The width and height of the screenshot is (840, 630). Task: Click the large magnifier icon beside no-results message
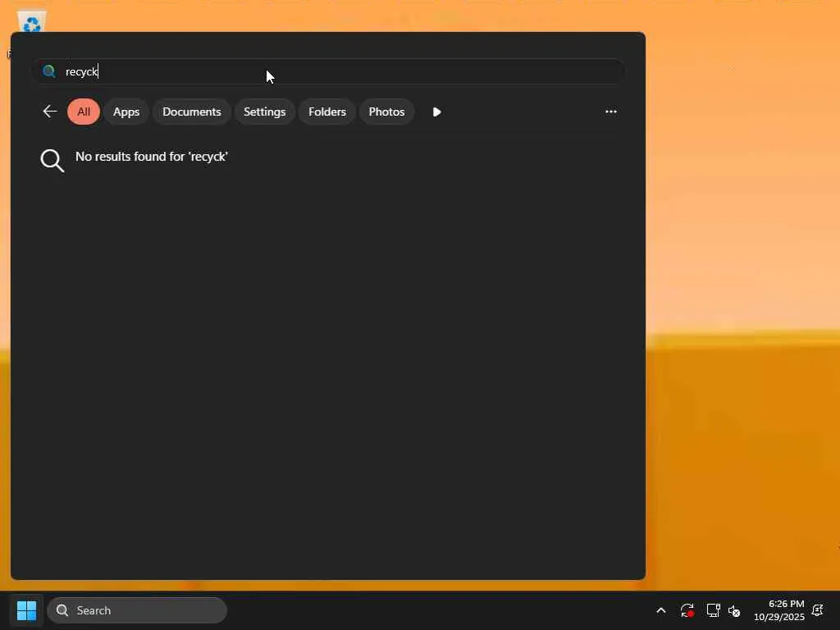[52, 161]
